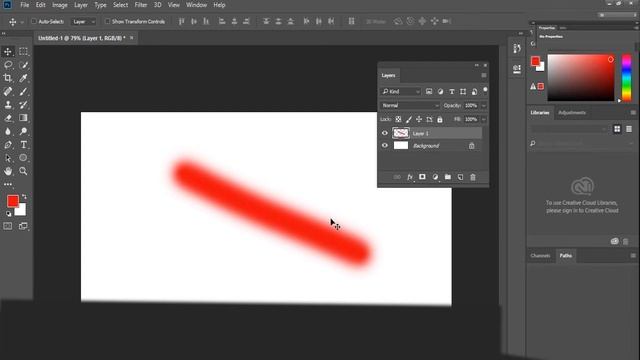Toggle the layer filter on/off switch
Image resolution: width=640 pixels, height=360 pixels.
485,90
